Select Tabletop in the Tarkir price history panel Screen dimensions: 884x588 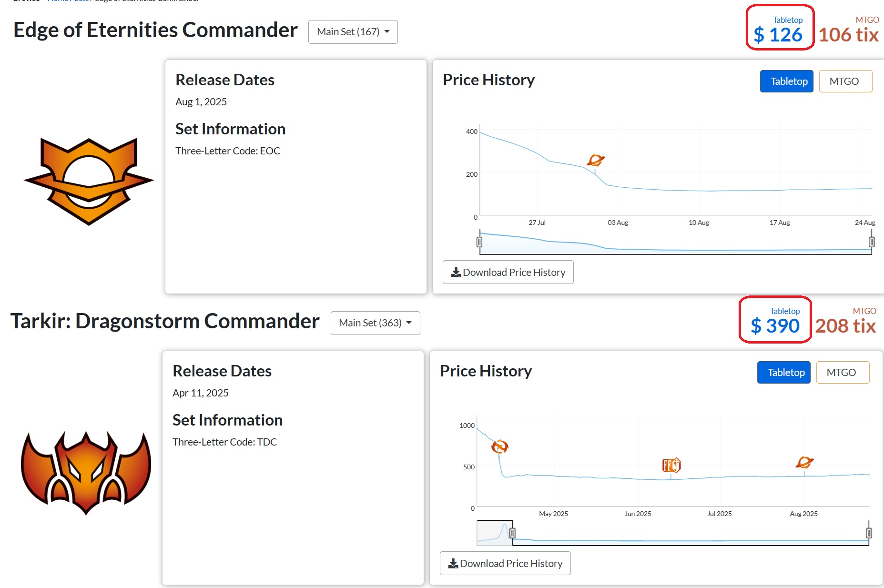tap(783, 373)
